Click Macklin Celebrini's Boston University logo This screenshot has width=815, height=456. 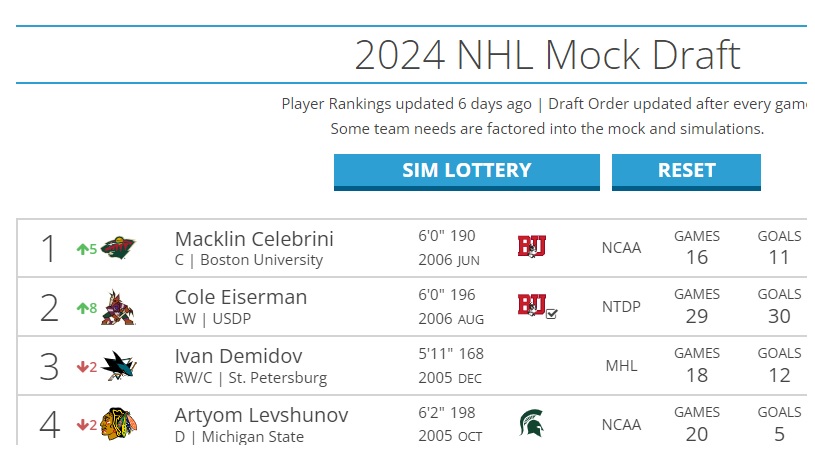532,246
